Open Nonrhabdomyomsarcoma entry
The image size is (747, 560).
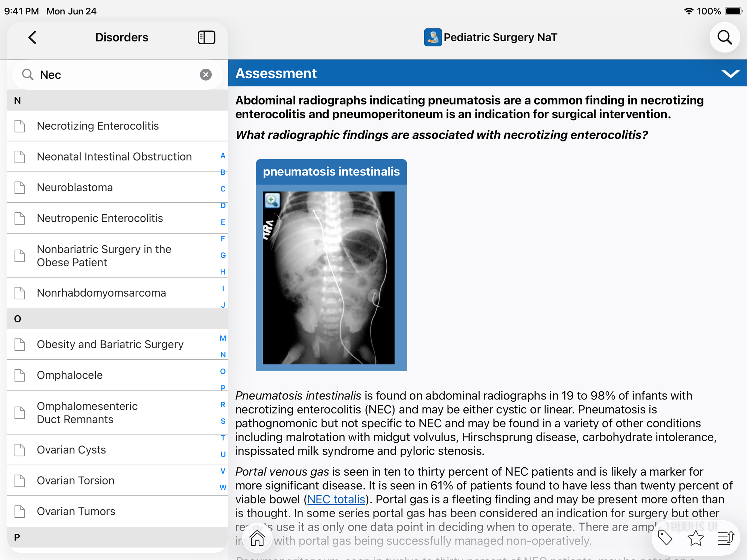point(117,293)
